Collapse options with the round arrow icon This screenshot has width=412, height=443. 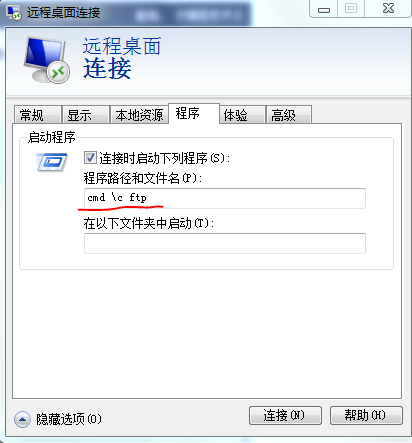[22, 419]
